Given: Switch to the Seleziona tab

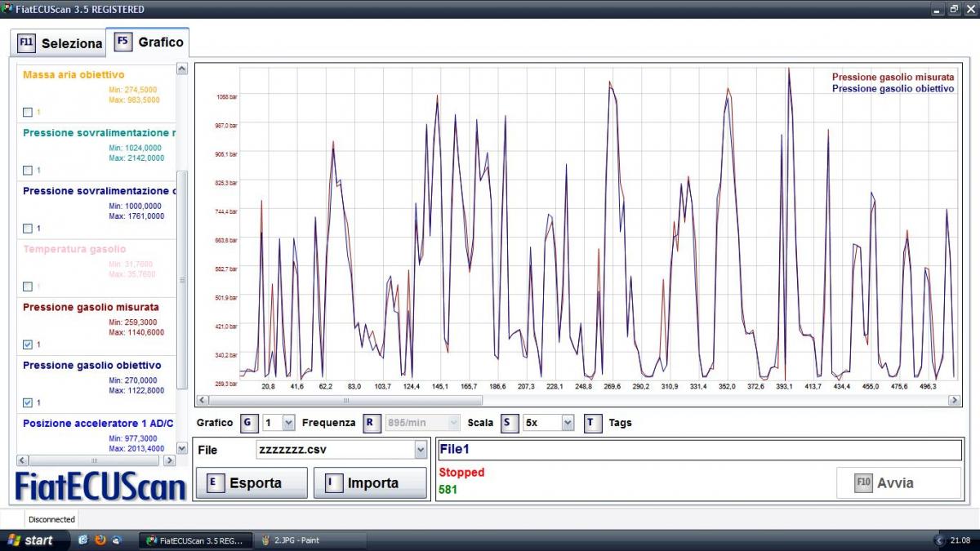Looking at the screenshot, I should pos(60,43).
